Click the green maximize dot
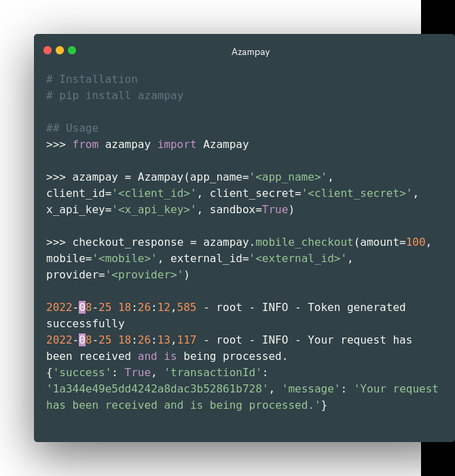Image resolution: width=455 pixels, height=476 pixels. [72, 50]
